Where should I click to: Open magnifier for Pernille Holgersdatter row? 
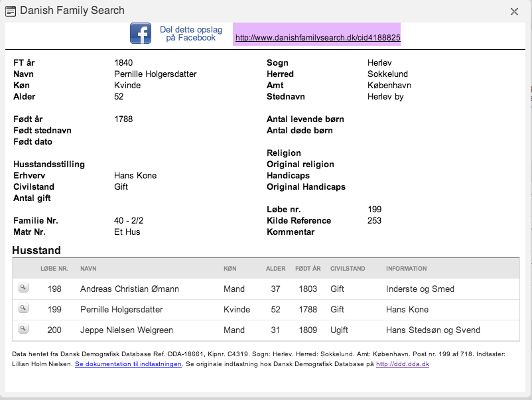click(x=23, y=308)
